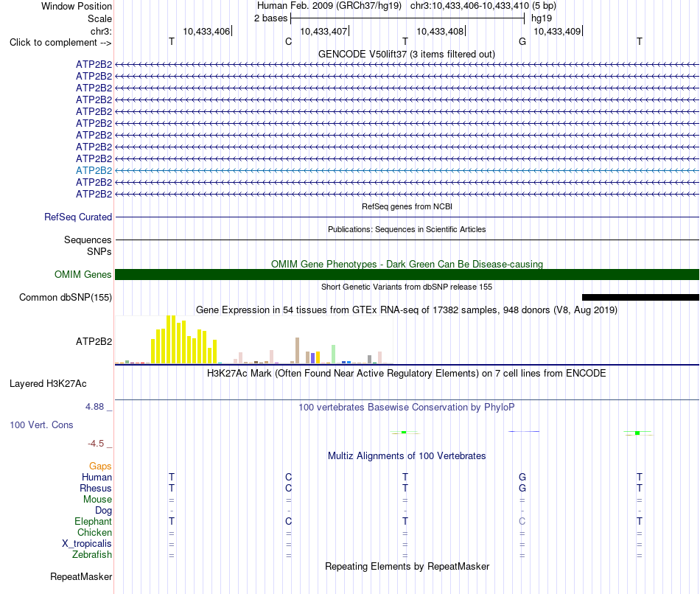Click the OMIM Genes track label
Image resolution: width=700 pixels, height=594 pixels.
pyautogui.click(x=83, y=274)
